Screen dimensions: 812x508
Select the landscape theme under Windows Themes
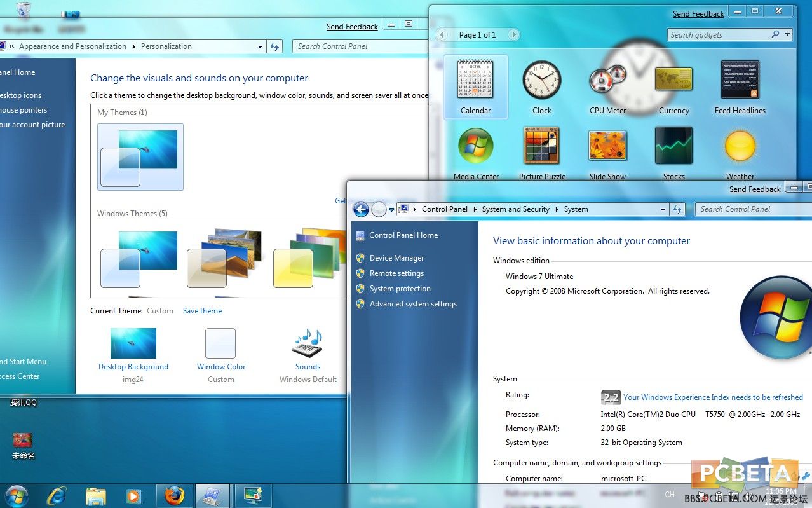(224, 257)
